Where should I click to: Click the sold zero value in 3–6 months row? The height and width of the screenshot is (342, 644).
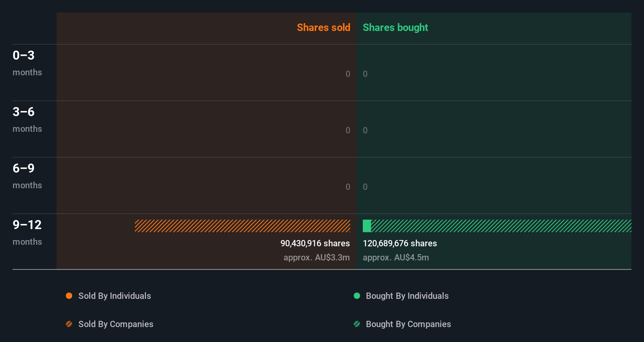pos(348,130)
